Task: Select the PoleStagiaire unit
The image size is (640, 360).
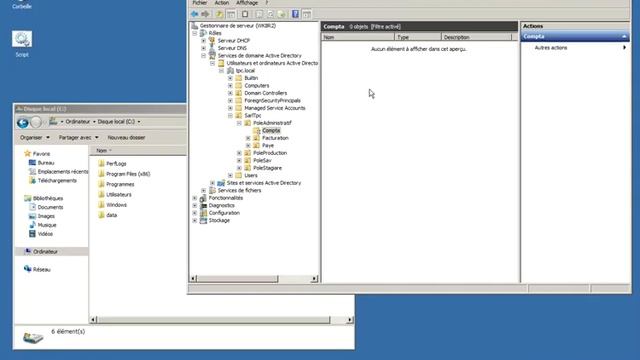Action: pyautogui.click(x=267, y=168)
